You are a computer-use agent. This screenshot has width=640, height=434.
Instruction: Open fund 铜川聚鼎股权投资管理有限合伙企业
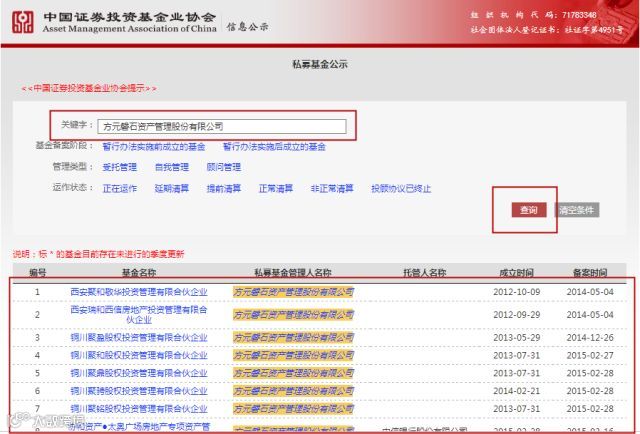click(139, 373)
